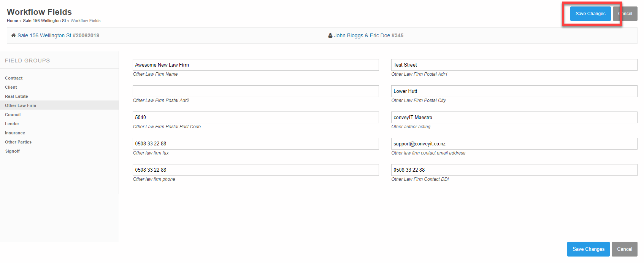Open the Real Estate field group
Viewport: 644px width, 263px height.
tap(16, 96)
